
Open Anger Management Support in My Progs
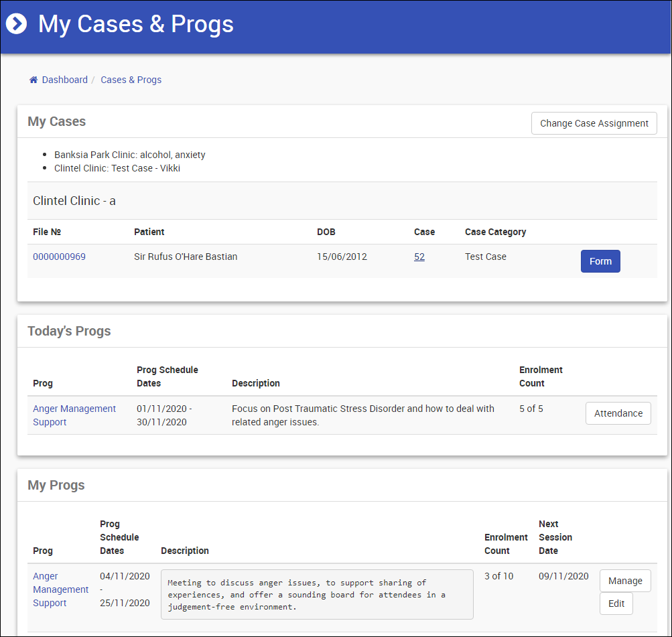point(60,589)
